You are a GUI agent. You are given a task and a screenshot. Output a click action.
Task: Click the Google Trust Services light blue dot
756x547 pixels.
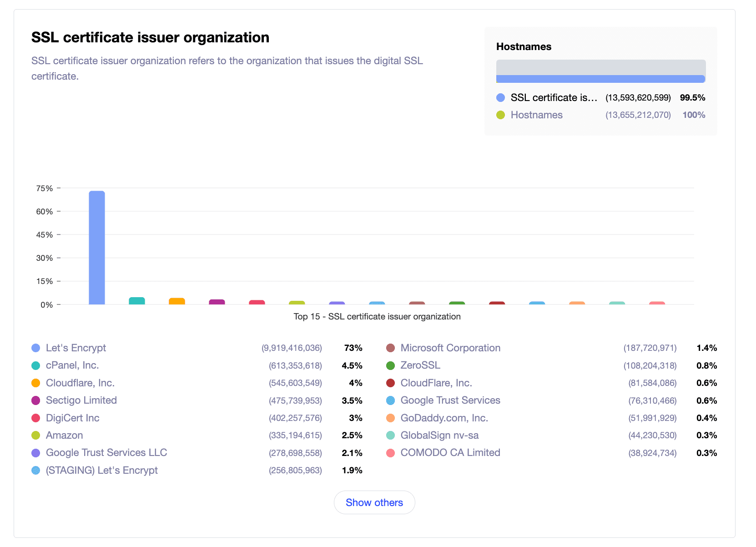click(x=390, y=400)
